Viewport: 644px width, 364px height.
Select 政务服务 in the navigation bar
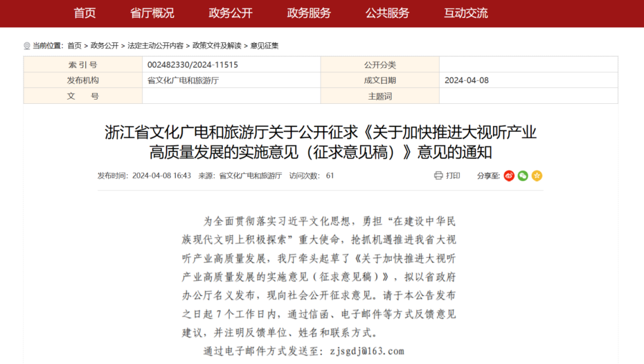click(309, 13)
